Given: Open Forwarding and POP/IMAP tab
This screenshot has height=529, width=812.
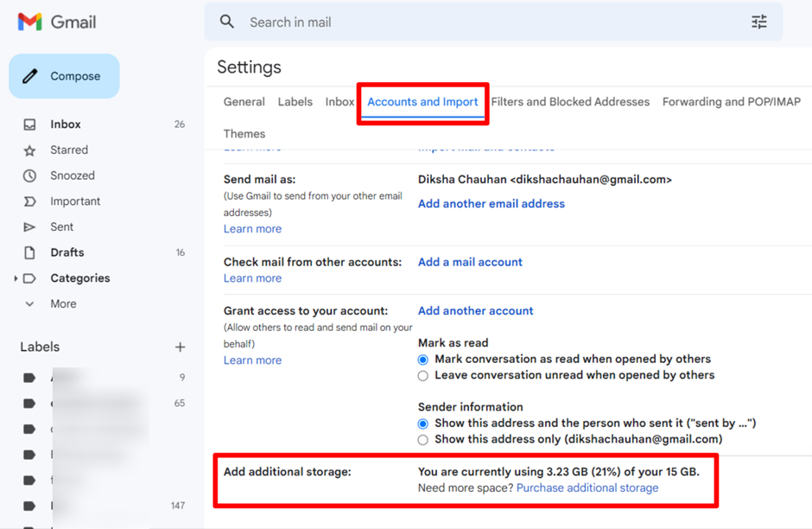Looking at the screenshot, I should [x=731, y=102].
